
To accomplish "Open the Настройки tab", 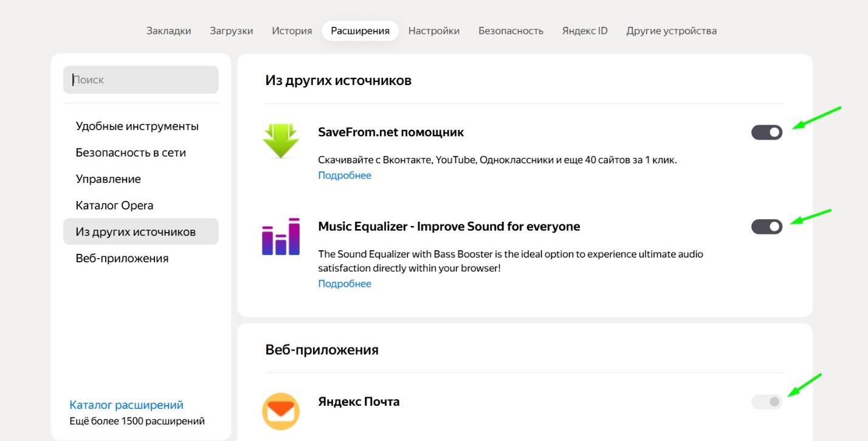I will click(x=434, y=30).
